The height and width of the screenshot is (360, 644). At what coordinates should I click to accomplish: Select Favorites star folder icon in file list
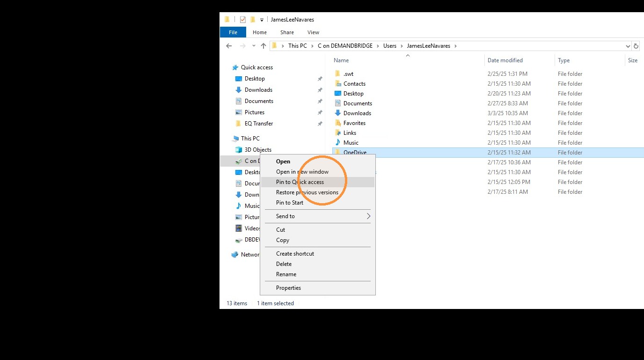[338, 123]
